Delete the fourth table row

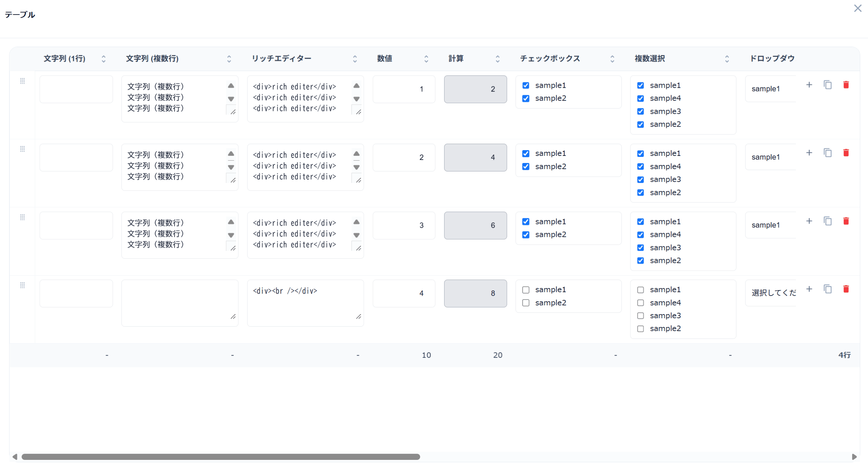tap(846, 289)
